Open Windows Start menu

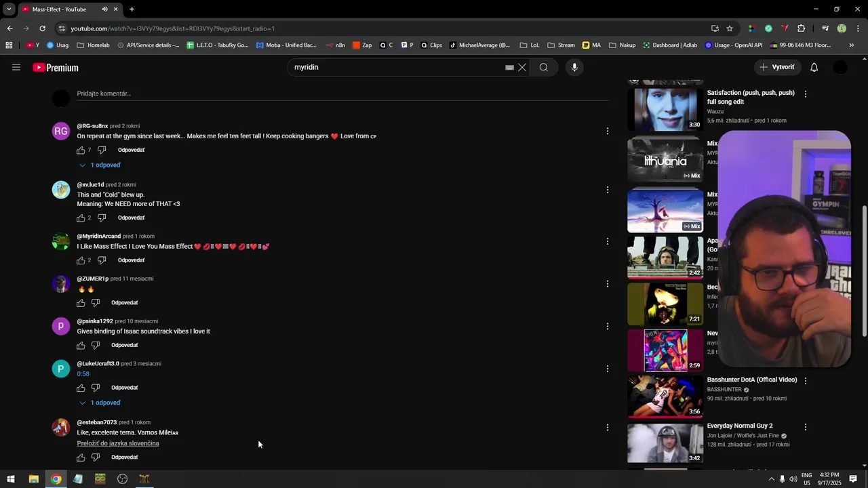pyautogui.click(x=11, y=479)
